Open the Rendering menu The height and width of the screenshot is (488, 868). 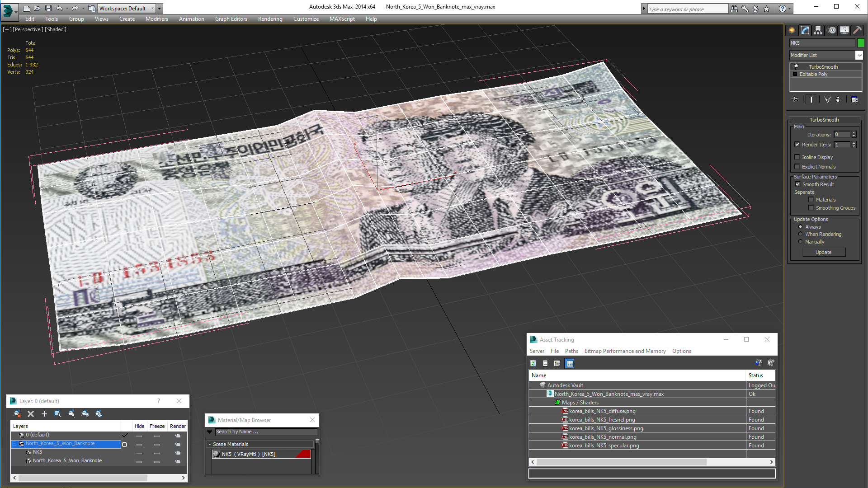pos(270,19)
